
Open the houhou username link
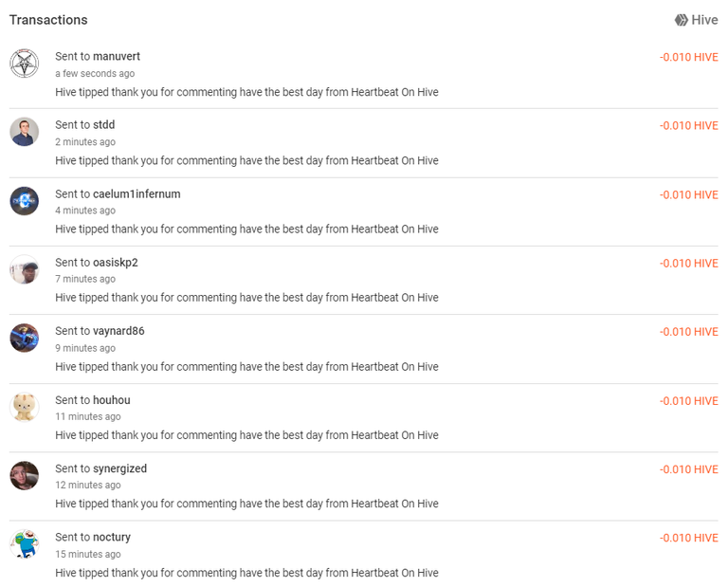(112, 400)
